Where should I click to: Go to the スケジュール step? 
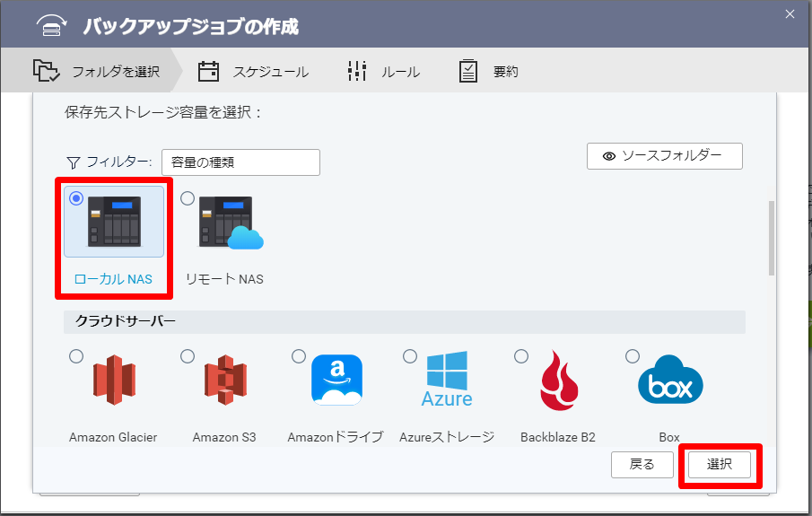254,72
